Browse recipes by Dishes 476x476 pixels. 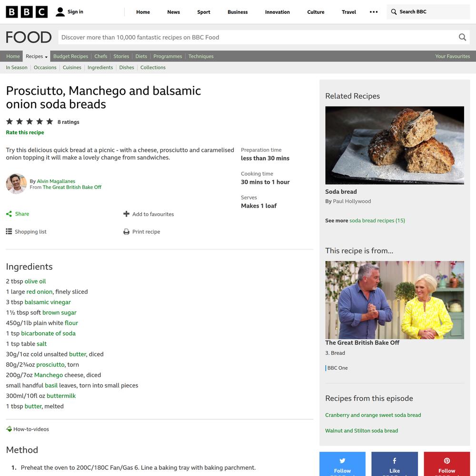click(x=127, y=68)
